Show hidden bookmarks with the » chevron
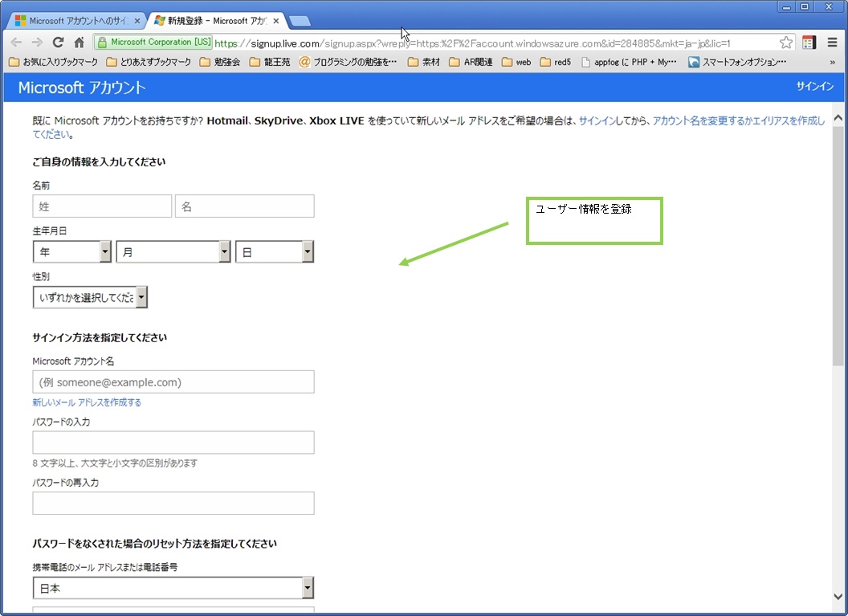Image resolution: width=848 pixels, height=616 pixels. click(x=833, y=62)
